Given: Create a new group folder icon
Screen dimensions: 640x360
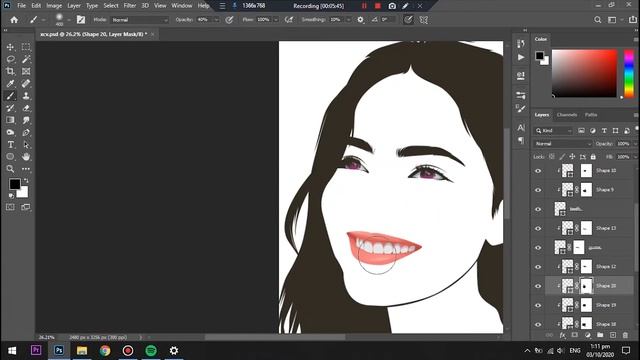Looking at the screenshot, I should point(600,335).
